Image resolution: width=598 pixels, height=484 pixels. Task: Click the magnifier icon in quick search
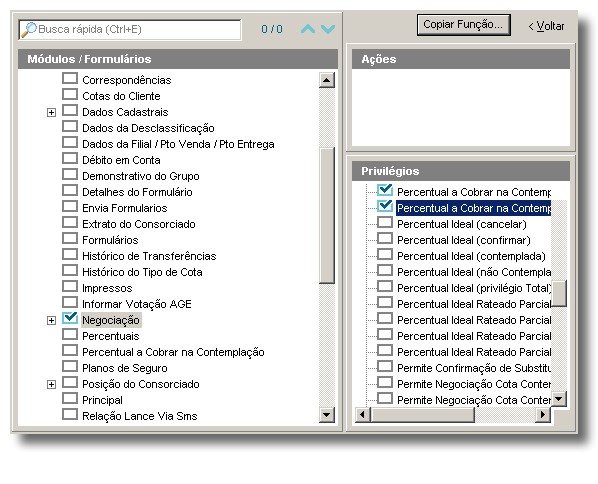[x=28, y=30]
